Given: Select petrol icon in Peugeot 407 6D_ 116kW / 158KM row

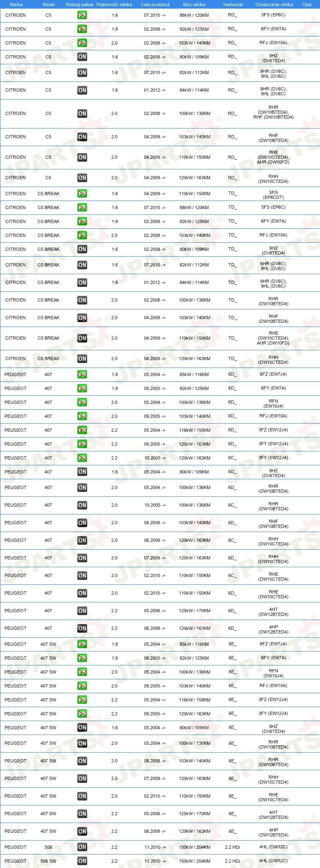Looking at the screenshot, I should pyautogui.click(x=82, y=430).
